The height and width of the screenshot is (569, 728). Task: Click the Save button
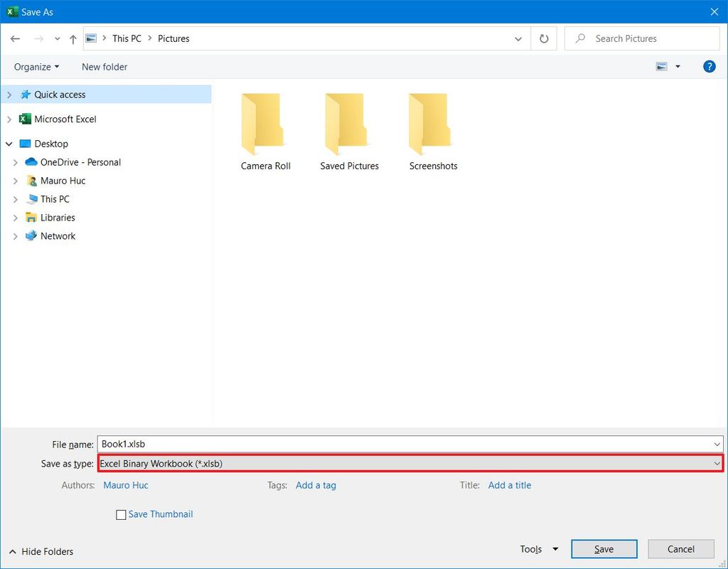pos(604,548)
